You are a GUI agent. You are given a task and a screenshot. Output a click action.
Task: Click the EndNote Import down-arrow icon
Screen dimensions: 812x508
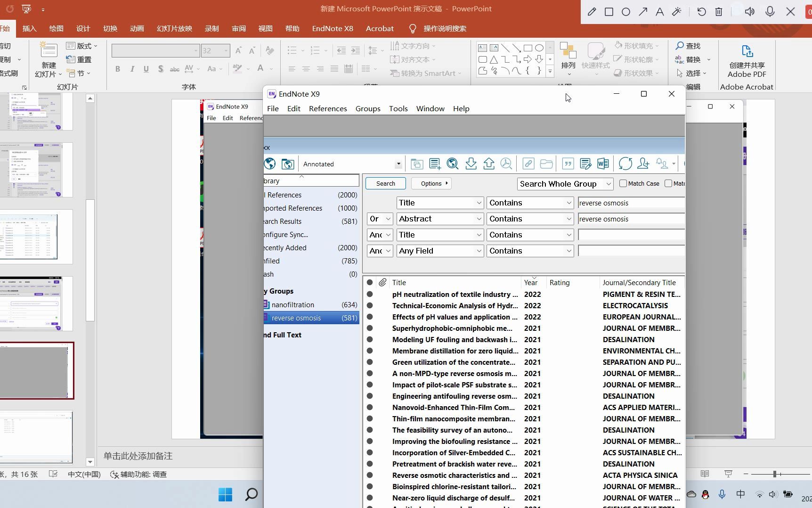[471, 164]
